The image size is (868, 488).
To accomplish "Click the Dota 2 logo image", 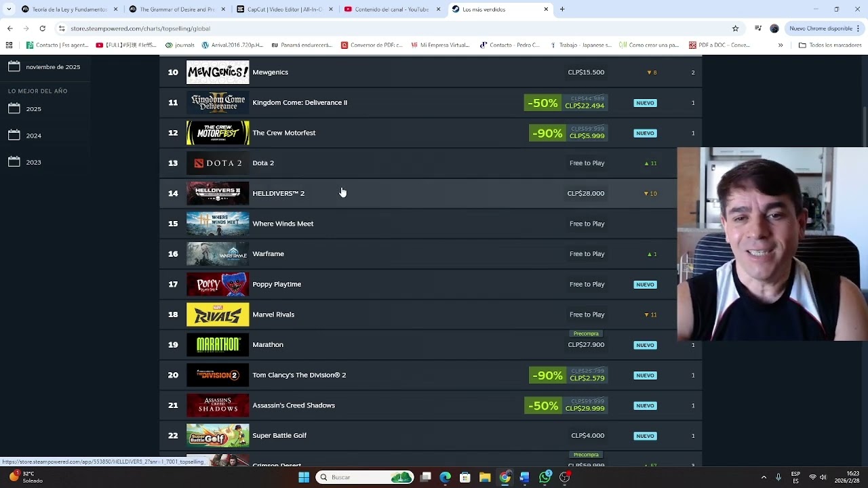I will pyautogui.click(x=218, y=163).
